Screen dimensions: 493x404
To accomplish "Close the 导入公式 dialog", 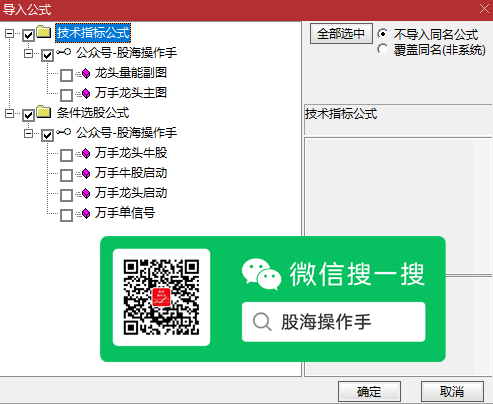I will pos(484,8).
